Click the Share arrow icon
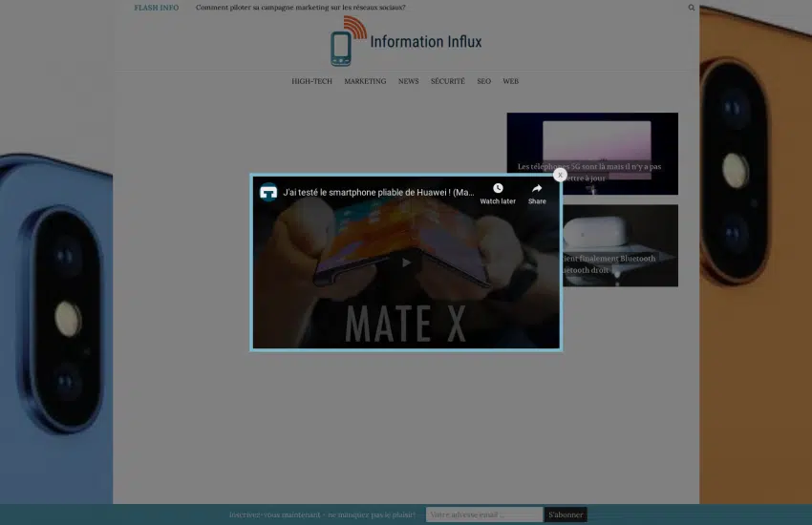 (x=537, y=189)
